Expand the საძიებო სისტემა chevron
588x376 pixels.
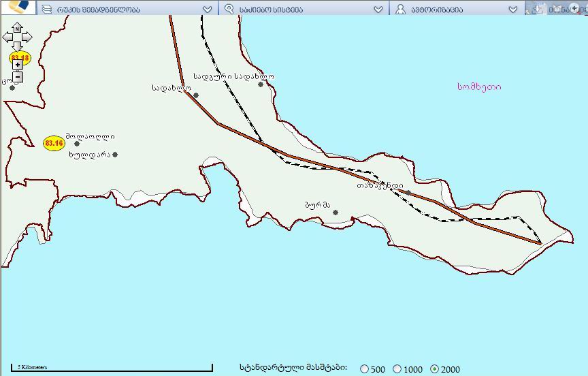tap(378, 10)
